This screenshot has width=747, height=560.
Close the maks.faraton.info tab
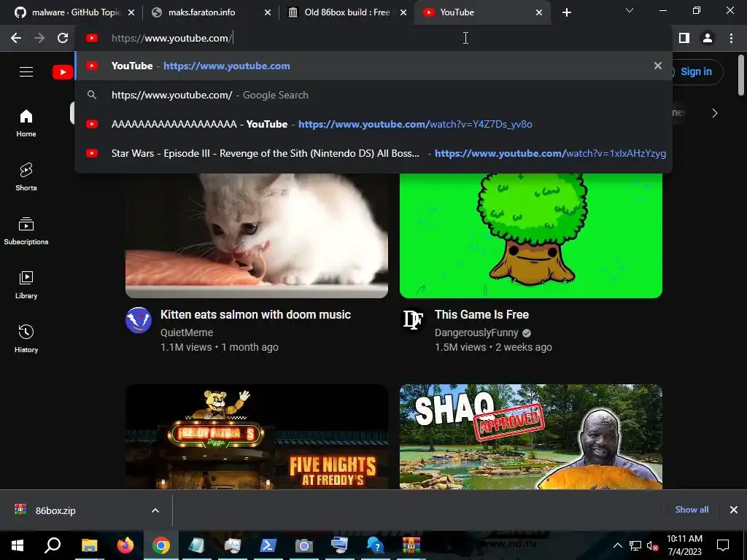coord(268,12)
